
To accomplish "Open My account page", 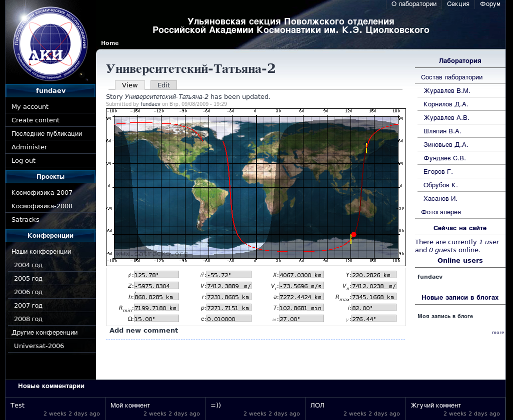I will 30,107.
